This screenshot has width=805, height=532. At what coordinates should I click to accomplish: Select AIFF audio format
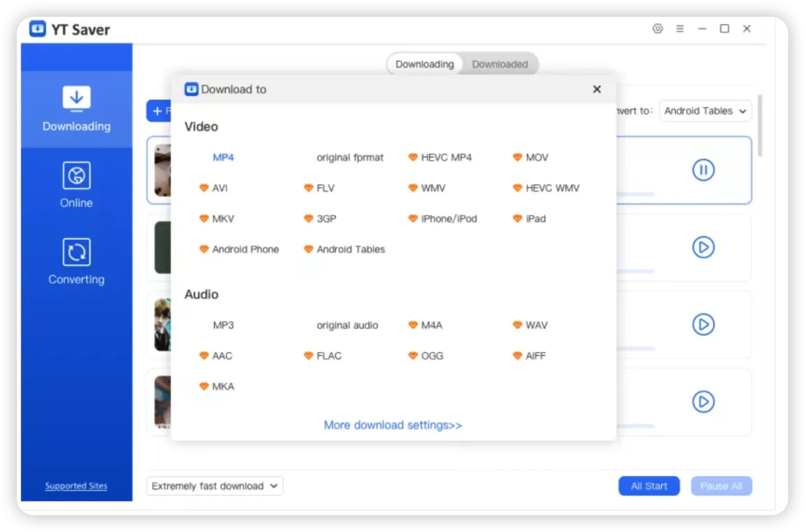529,356
